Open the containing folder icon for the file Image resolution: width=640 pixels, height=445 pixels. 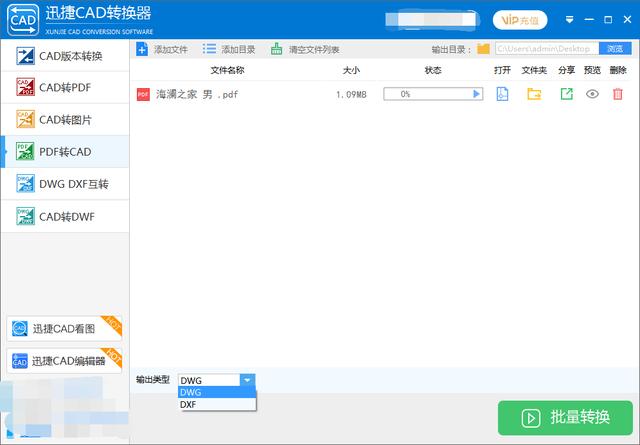[x=534, y=94]
